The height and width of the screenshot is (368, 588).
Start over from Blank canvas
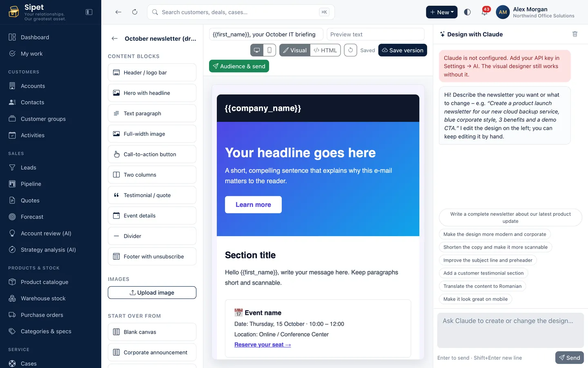click(x=152, y=332)
